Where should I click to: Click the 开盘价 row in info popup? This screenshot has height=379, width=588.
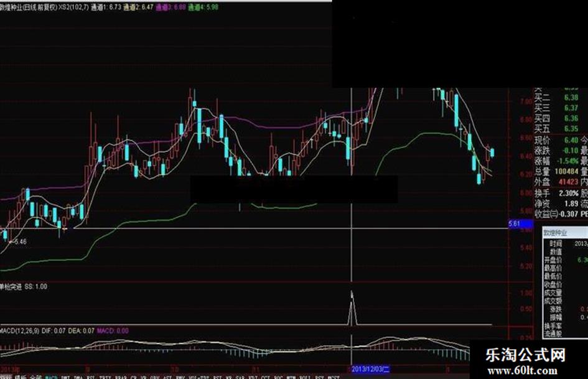pos(566,260)
